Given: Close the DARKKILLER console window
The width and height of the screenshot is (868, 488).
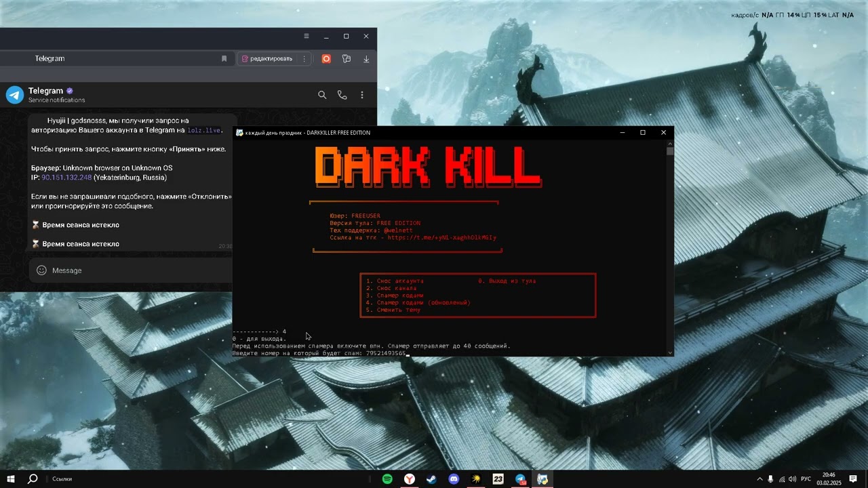Looking at the screenshot, I should pyautogui.click(x=664, y=133).
